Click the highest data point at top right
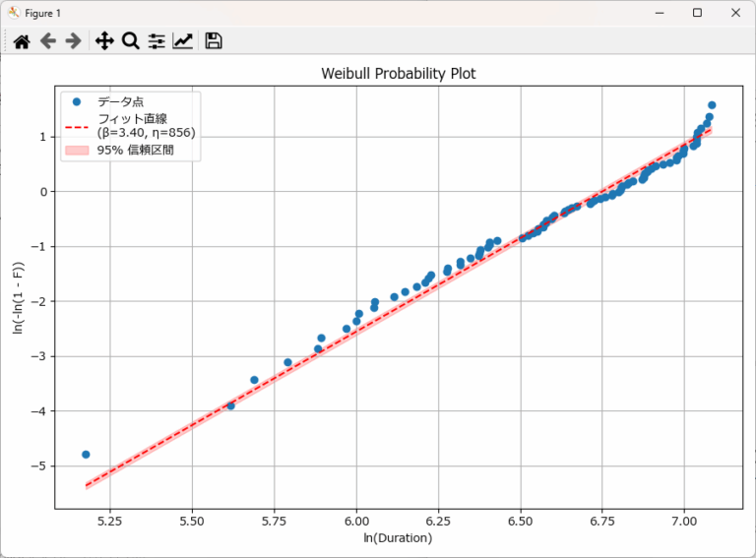 pyautogui.click(x=712, y=105)
